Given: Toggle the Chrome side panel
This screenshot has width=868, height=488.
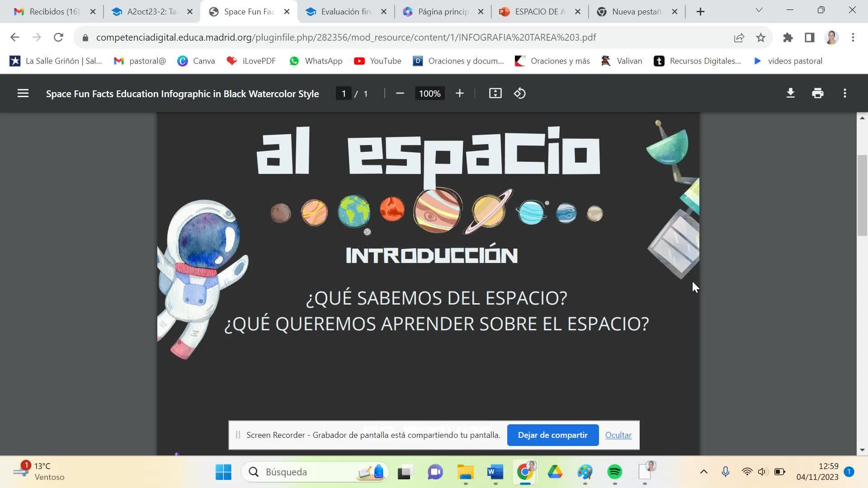Looking at the screenshot, I should point(809,38).
